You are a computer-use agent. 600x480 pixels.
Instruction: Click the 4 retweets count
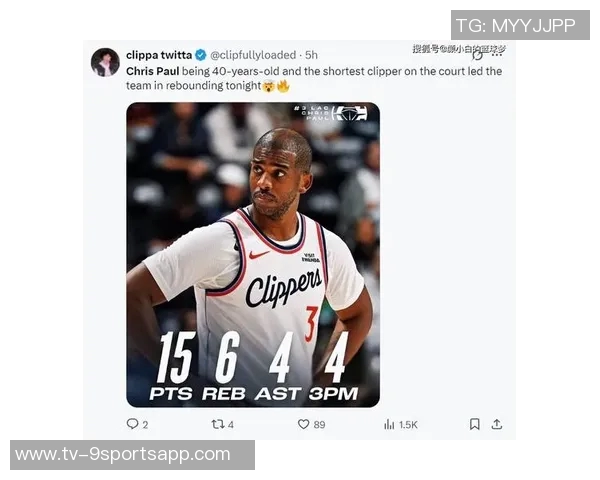pyautogui.click(x=231, y=425)
